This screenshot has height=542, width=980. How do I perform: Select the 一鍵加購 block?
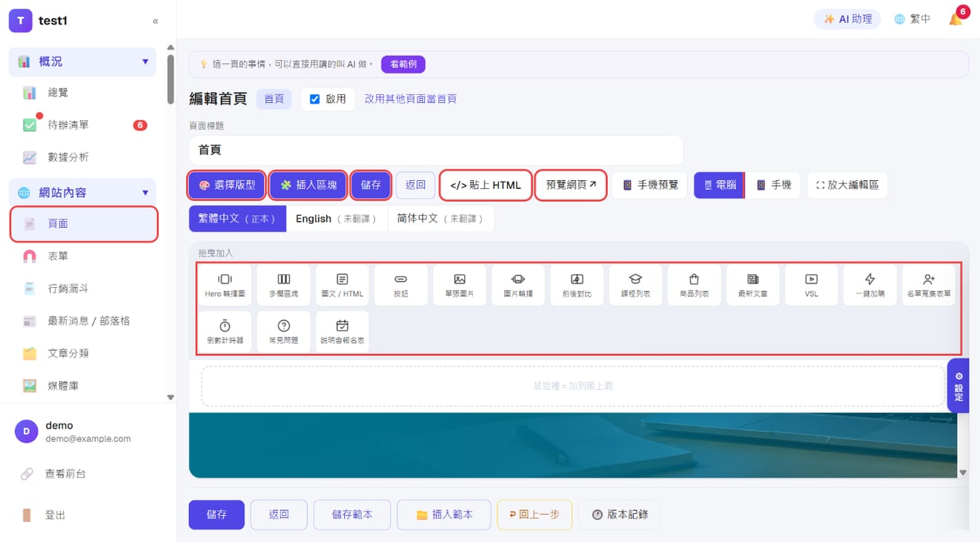(870, 285)
